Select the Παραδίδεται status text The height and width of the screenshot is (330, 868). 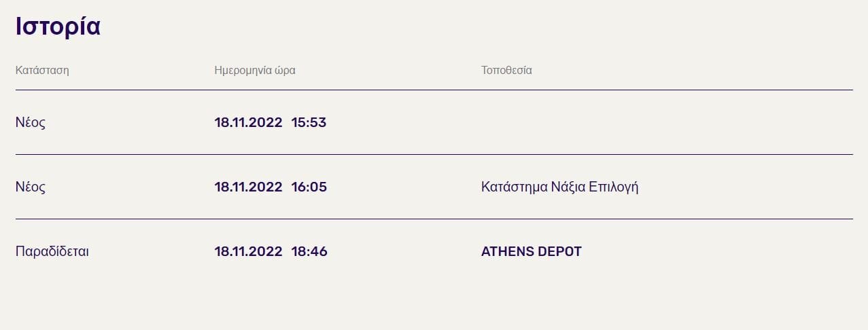[52, 251]
